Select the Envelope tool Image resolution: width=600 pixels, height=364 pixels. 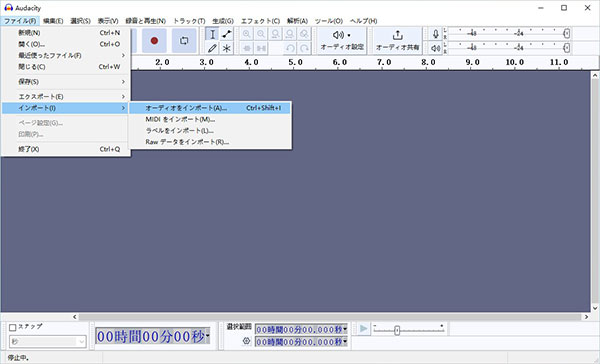tap(227, 34)
